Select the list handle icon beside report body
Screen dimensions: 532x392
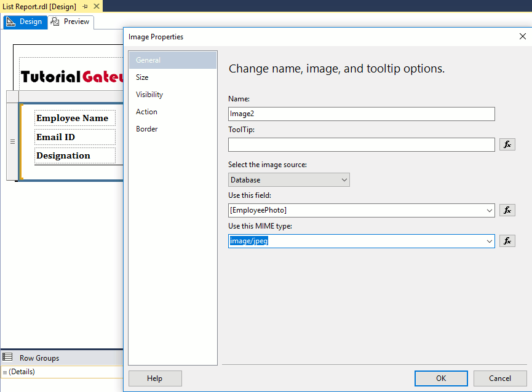(x=12, y=141)
